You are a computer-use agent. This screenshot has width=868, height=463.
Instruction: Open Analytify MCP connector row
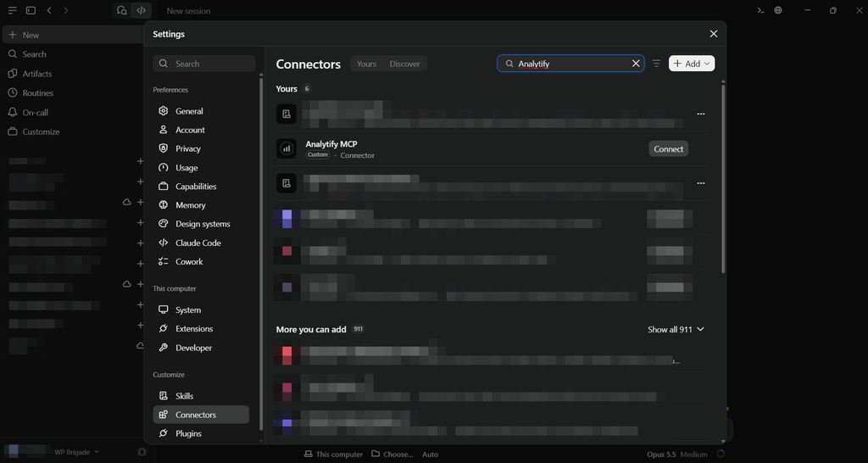[x=492, y=149]
